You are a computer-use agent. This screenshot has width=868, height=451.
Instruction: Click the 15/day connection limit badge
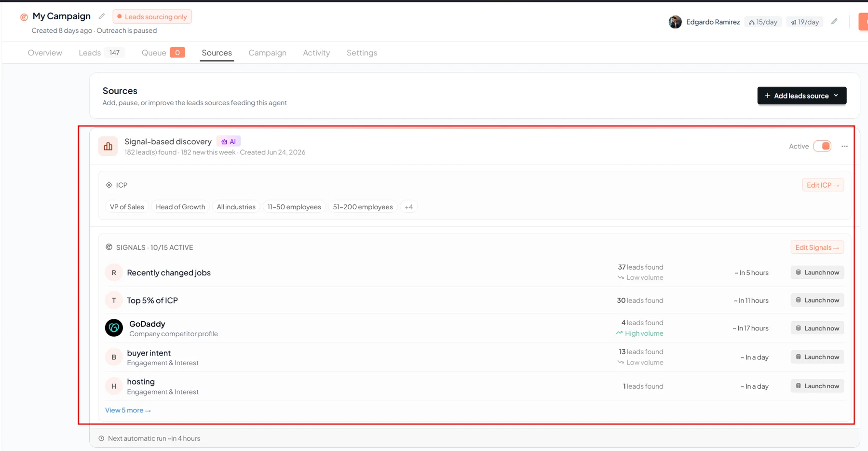[763, 22]
